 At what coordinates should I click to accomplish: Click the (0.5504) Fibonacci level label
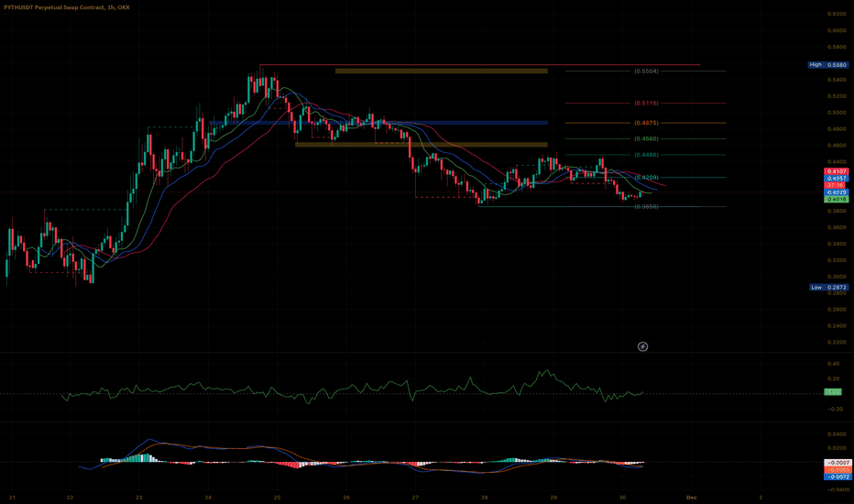(646, 71)
